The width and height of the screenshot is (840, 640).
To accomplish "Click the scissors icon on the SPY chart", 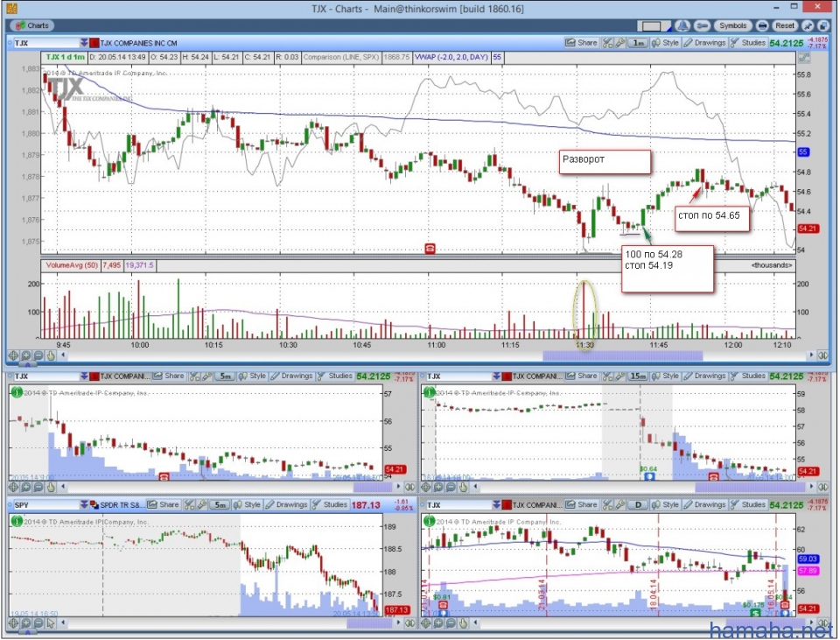I will pyautogui.click(x=189, y=505).
